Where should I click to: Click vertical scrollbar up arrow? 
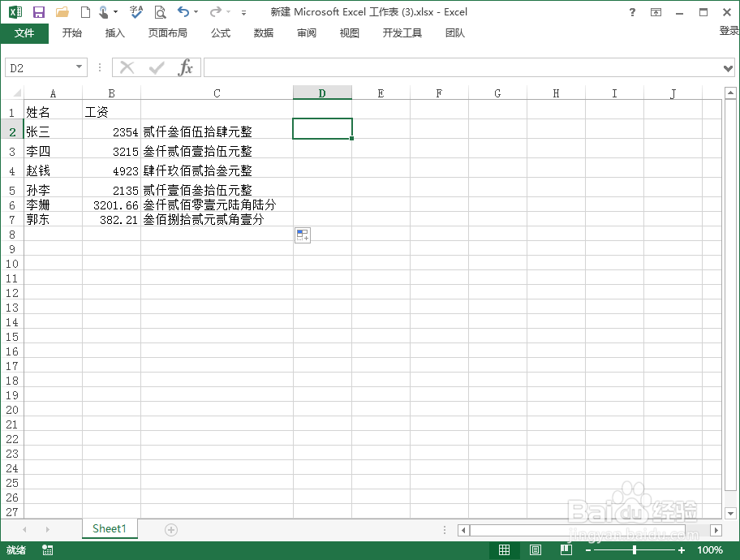(730, 93)
